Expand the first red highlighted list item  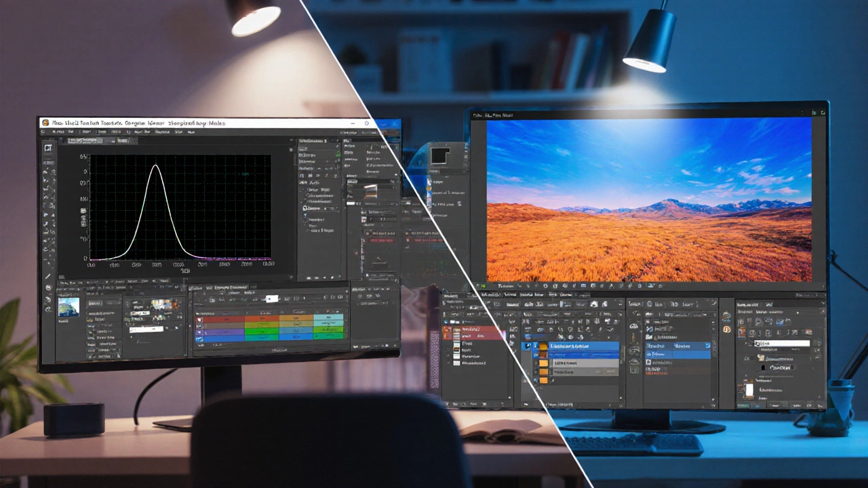(448, 329)
